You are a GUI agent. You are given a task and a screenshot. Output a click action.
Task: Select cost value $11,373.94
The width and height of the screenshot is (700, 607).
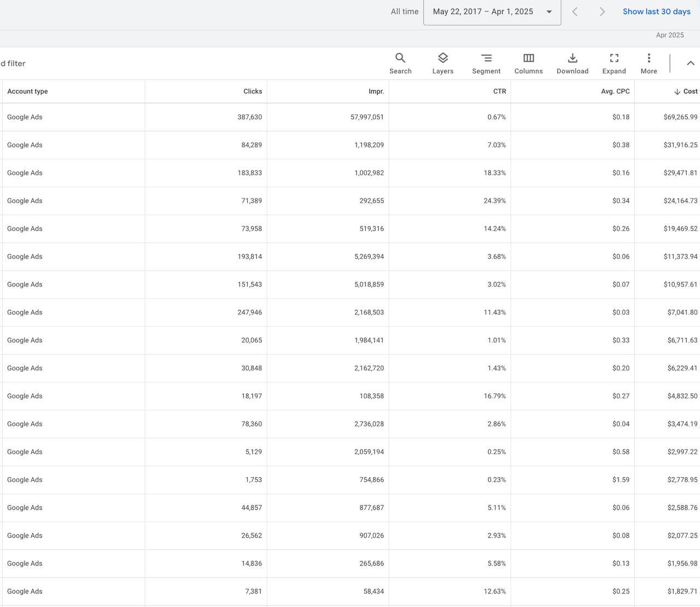pos(680,256)
